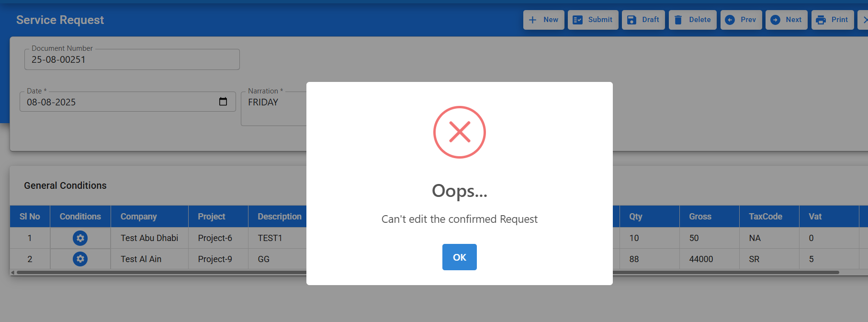Image resolution: width=868 pixels, height=322 pixels.
Task: Open conditions gear for Test Abu Dhabi row
Action: [80, 238]
